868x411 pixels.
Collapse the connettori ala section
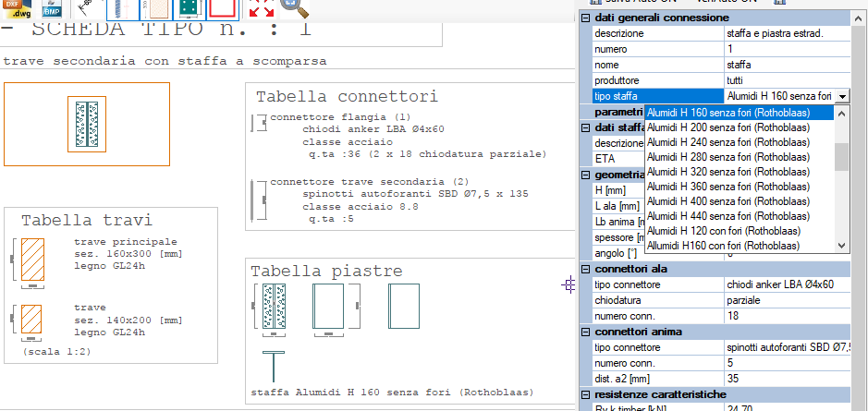[x=586, y=270]
